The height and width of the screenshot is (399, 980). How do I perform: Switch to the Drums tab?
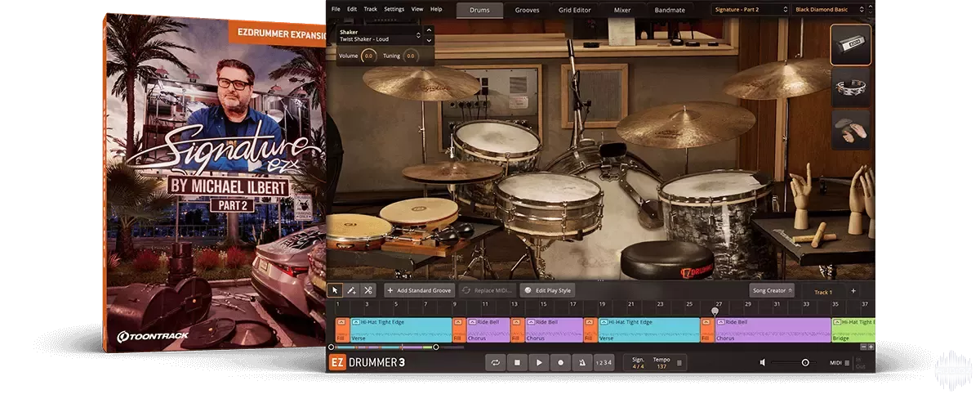click(x=479, y=10)
